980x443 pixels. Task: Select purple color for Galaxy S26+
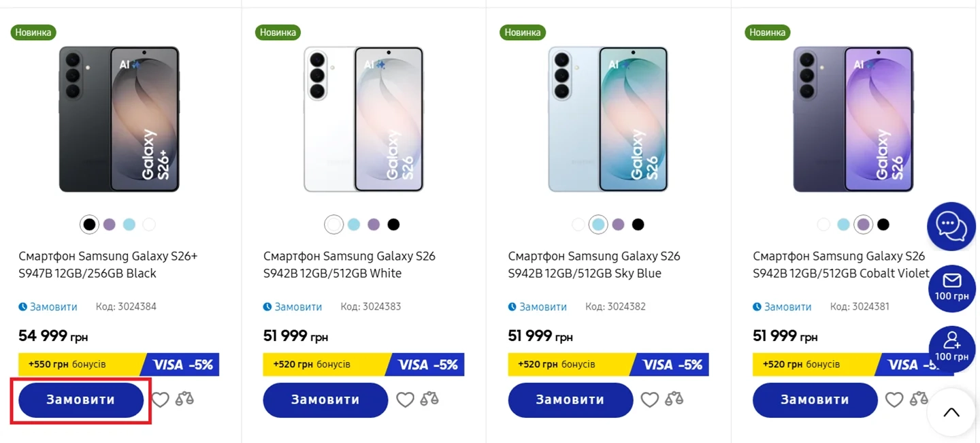[x=110, y=225]
